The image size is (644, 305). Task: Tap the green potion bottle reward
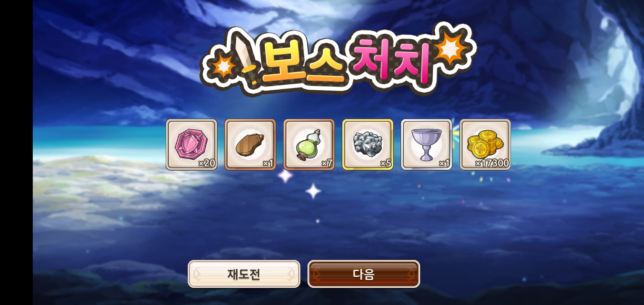pyautogui.click(x=309, y=145)
